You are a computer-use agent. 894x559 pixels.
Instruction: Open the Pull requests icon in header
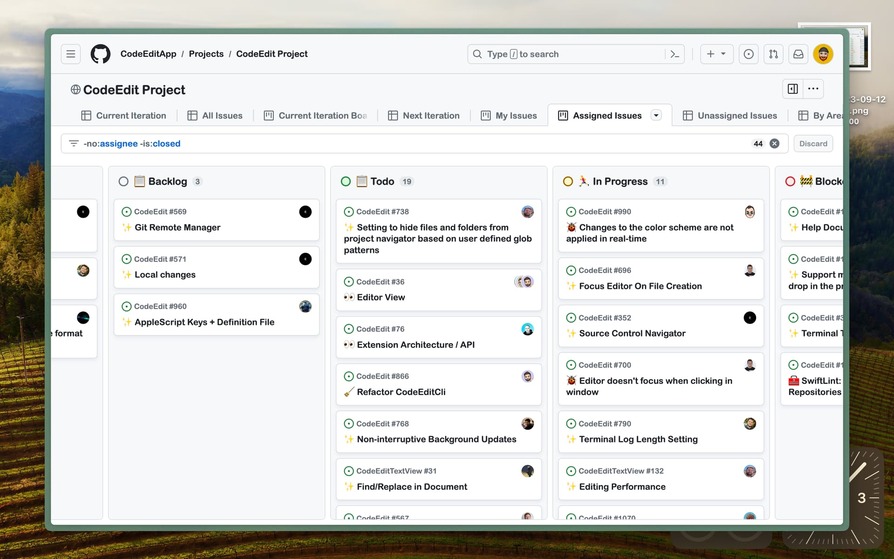(773, 54)
